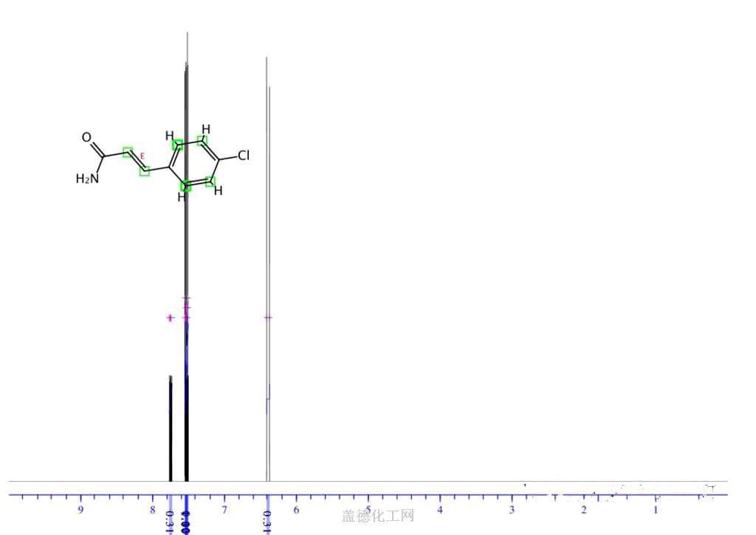Click the integral label below the 7.75 ppm peak
The width and height of the screenshot is (756, 535).
tap(170, 521)
